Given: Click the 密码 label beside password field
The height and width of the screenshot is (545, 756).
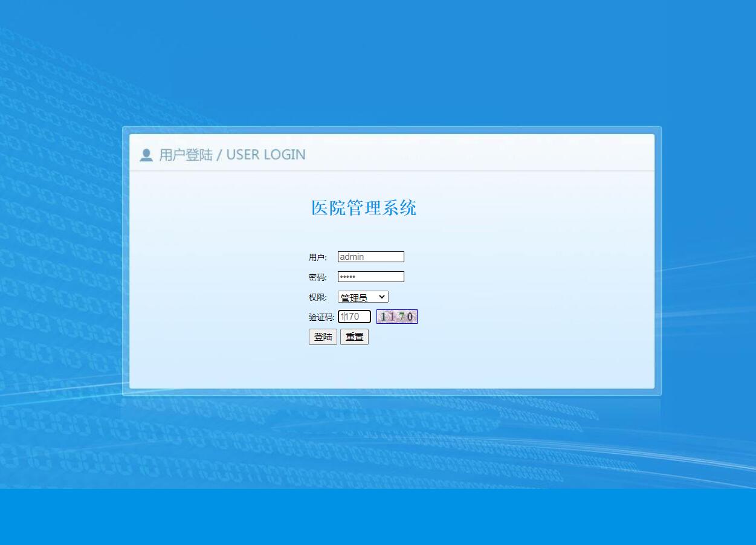Looking at the screenshot, I should 317,277.
